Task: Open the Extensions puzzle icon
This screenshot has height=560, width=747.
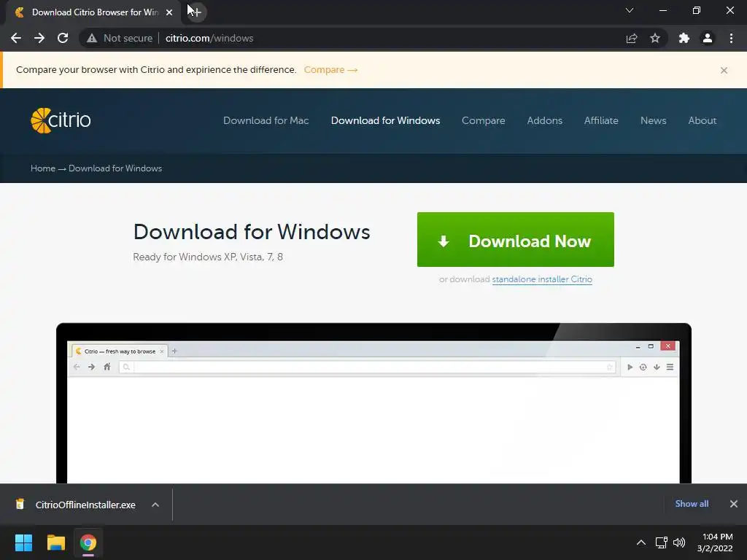Action: (x=684, y=38)
